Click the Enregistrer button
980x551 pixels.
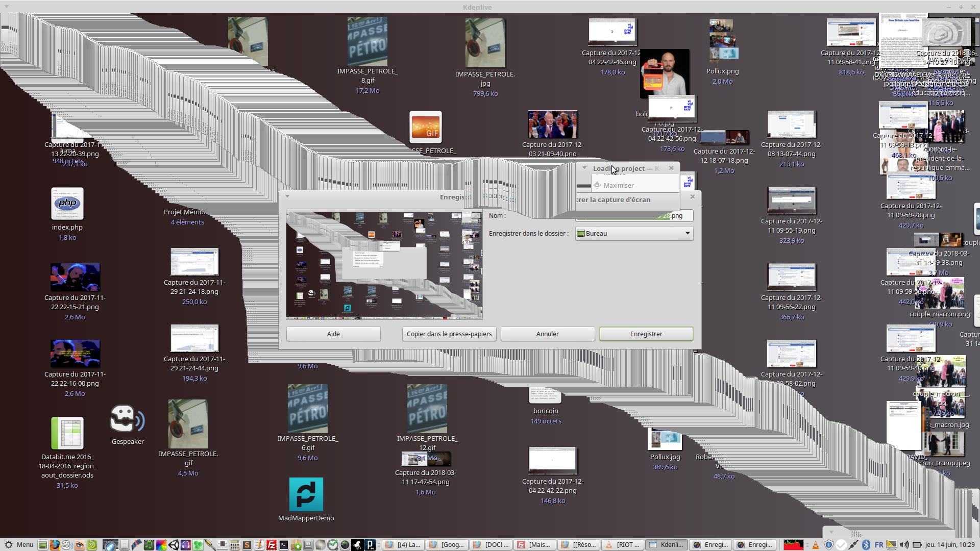pyautogui.click(x=646, y=334)
